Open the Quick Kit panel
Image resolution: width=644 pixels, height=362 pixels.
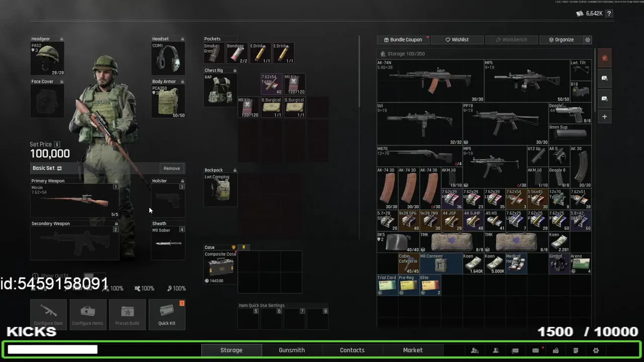pos(167,315)
